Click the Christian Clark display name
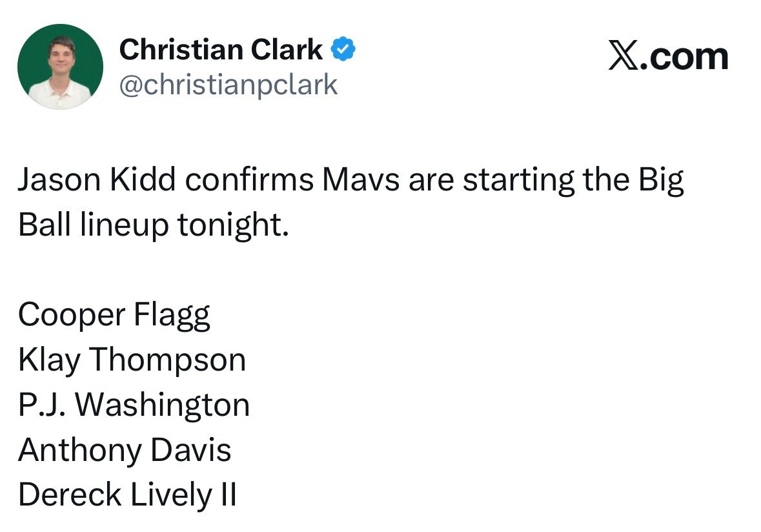Screen dimensions: 761x532 pos(221,50)
